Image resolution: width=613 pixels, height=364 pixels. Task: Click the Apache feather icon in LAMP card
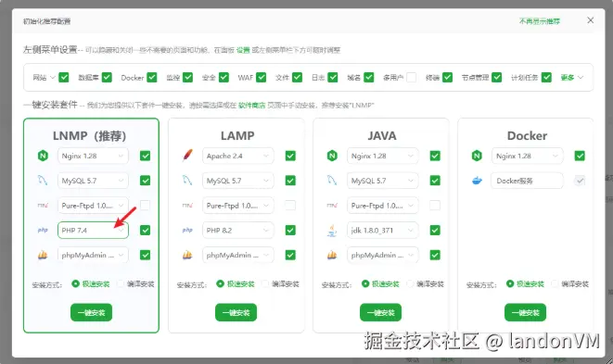[x=187, y=156]
